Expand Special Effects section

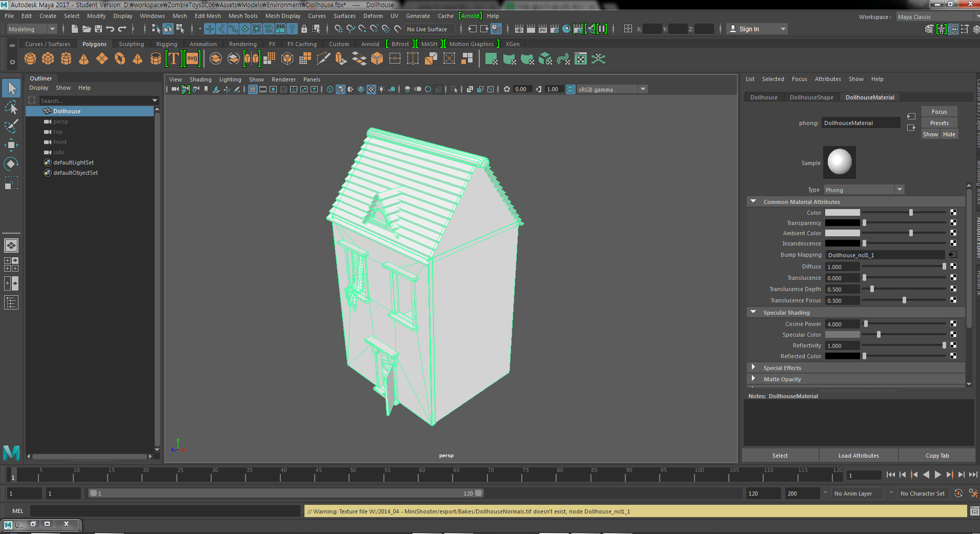coord(753,367)
